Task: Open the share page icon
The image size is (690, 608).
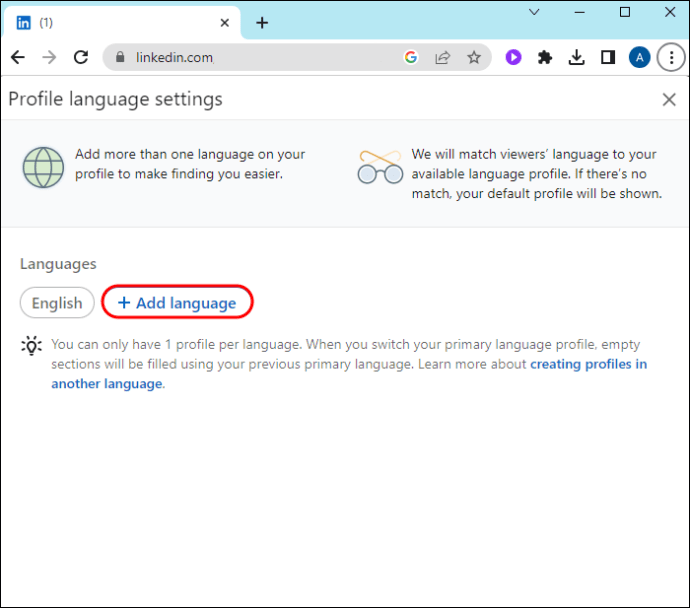Action: click(442, 57)
